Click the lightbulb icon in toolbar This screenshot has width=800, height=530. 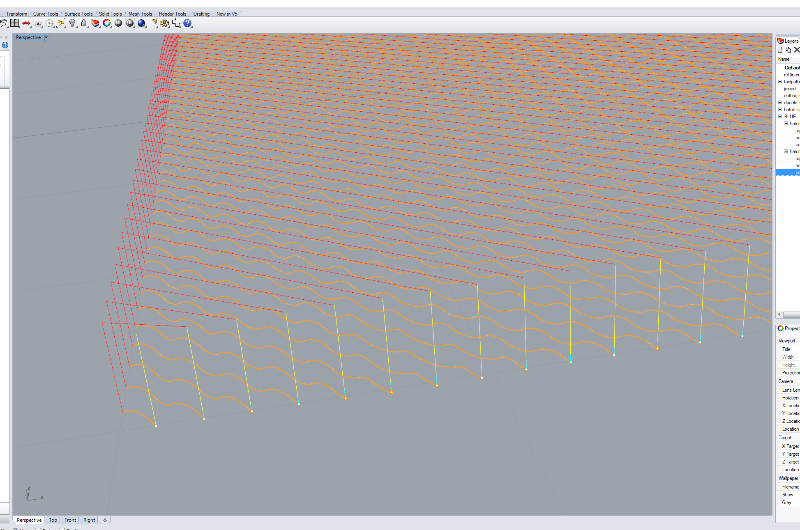coord(73,23)
